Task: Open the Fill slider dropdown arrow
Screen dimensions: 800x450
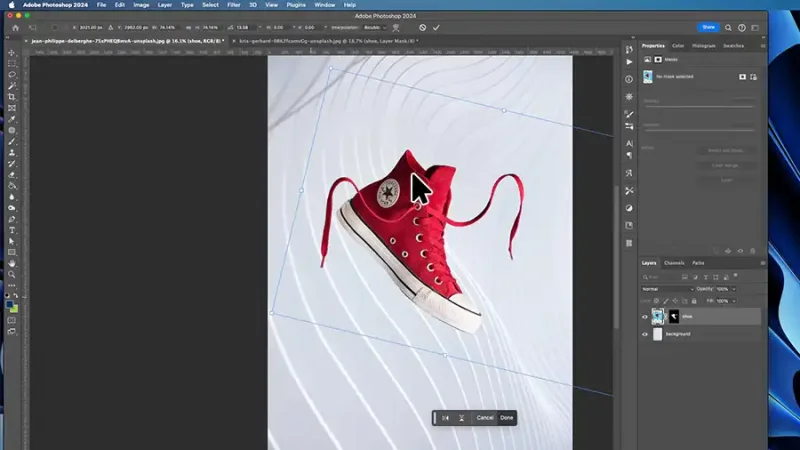Action: pyautogui.click(x=734, y=301)
